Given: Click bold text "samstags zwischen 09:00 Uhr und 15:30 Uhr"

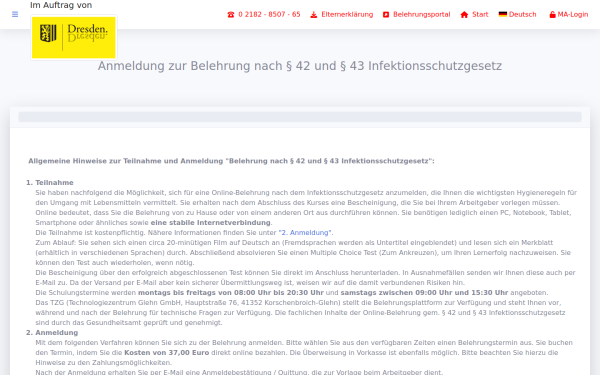Looking at the screenshot, I should click(x=424, y=293).
